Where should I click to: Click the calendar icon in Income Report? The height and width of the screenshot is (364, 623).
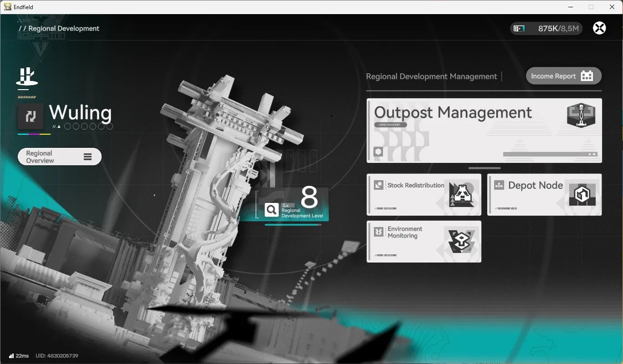587,76
